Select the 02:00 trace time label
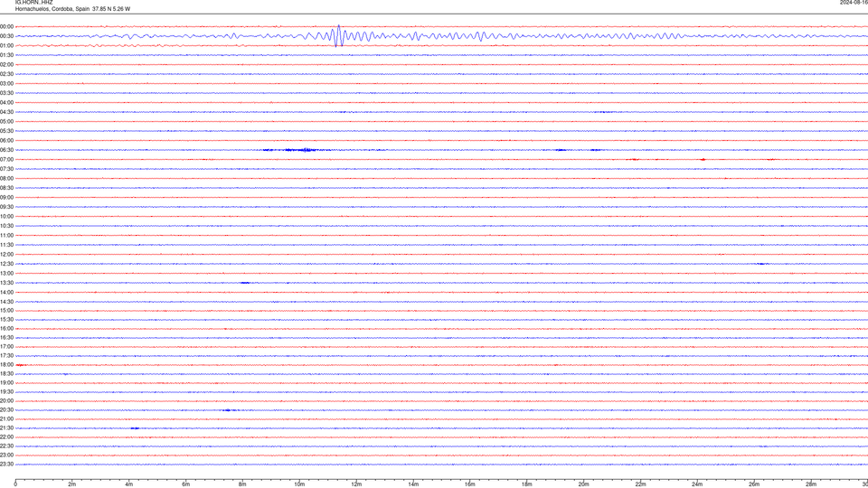The height and width of the screenshot is (488, 868). 6,65
